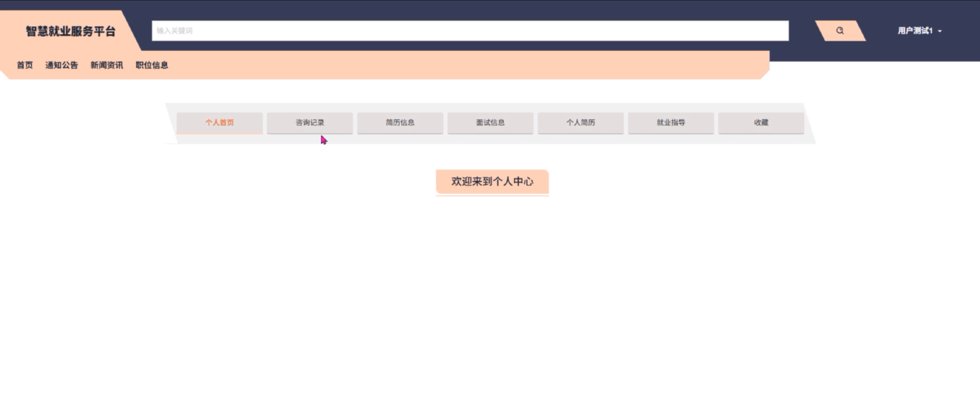Viewport: 980px width, 396px height.
Task: Switch to 个人简历 tab
Action: (x=581, y=123)
